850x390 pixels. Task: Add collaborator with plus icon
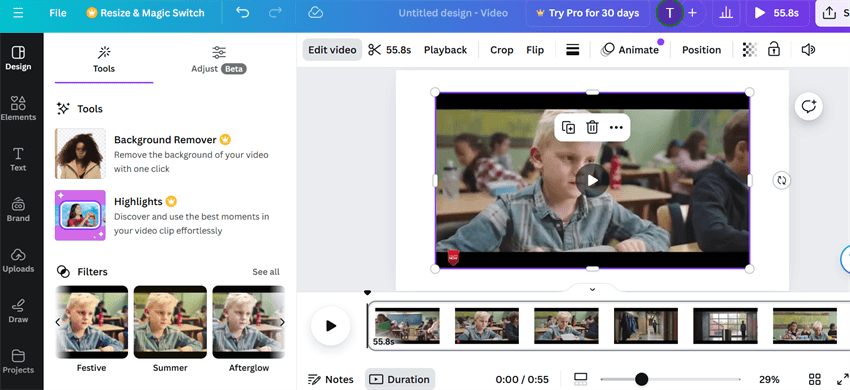[692, 13]
